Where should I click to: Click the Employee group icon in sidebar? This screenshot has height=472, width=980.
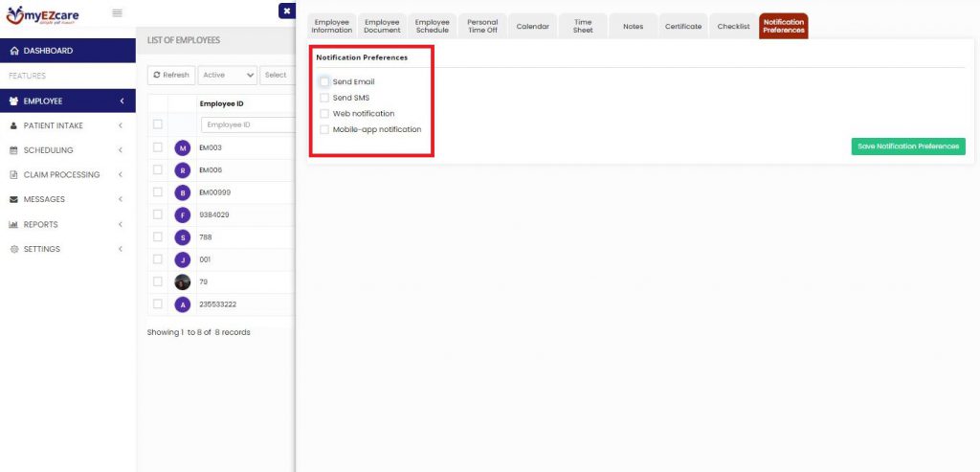click(14, 101)
